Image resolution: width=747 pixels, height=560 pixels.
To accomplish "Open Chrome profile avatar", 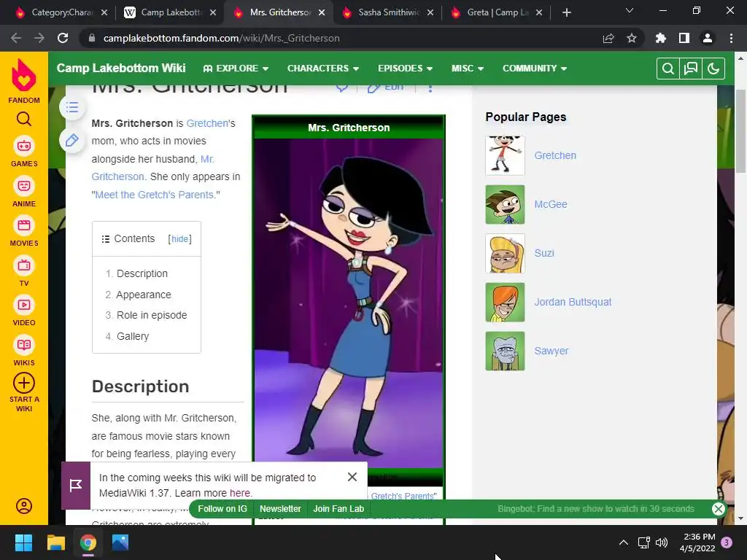I will pos(708,38).
